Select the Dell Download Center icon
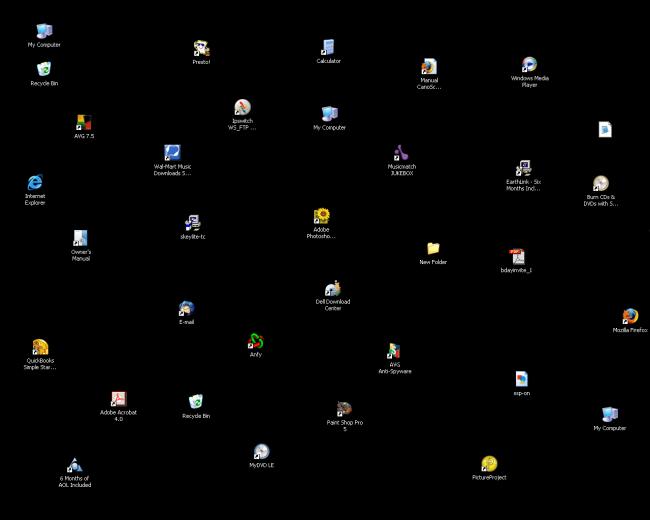The width and height of the screenshot is (650, 520). (333, 289)
